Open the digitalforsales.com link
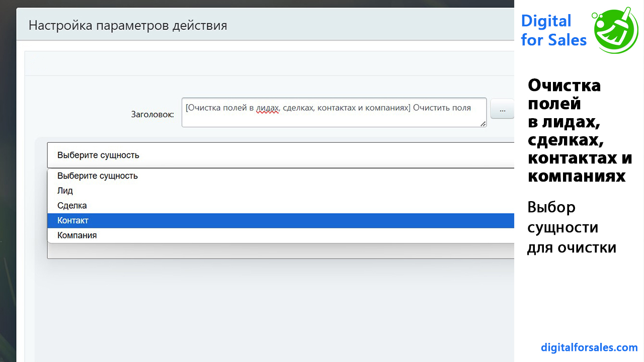Image resolution: width=644 pixels, height=362 pixels. [x=589, y=347]
